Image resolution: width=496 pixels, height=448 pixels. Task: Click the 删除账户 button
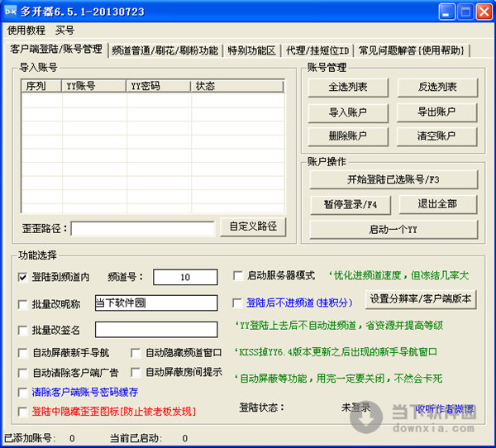click(x=348, y=136)
